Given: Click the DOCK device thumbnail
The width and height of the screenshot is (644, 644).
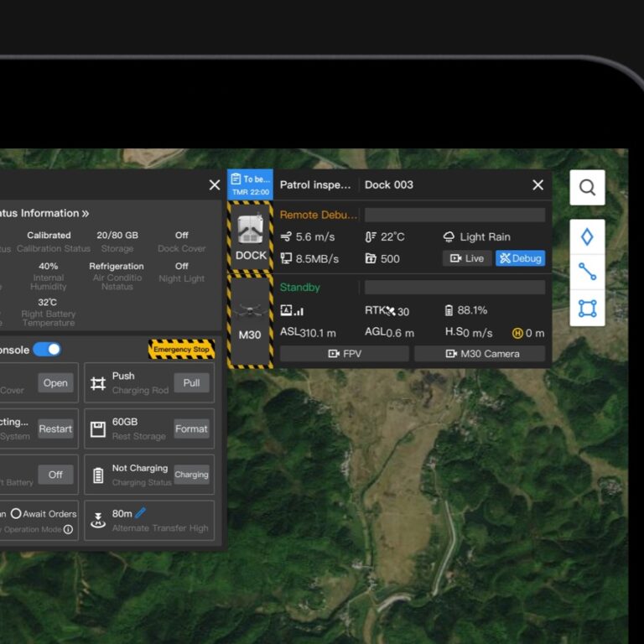Looking at the screenshot, I should pyautogui.click(x=251, y=236).
